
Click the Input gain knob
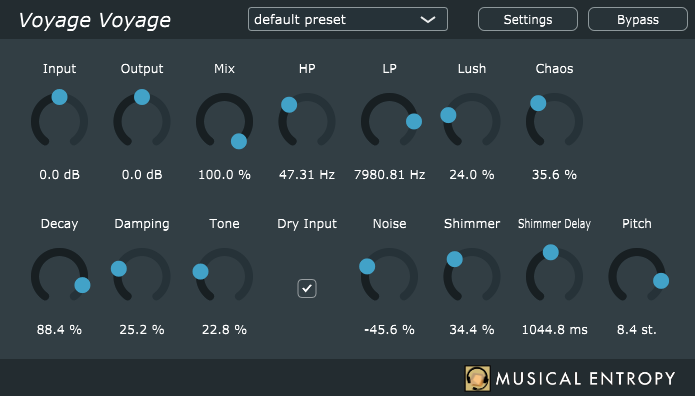59,119
